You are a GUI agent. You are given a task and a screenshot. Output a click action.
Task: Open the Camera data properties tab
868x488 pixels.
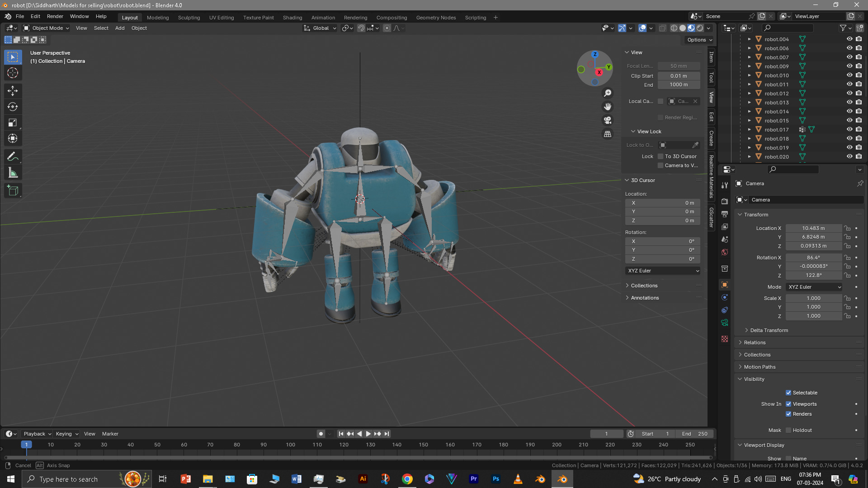click(725, 323)
